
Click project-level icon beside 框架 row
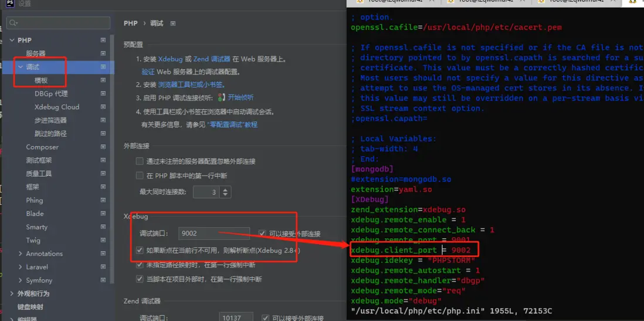tap(103, 187)
